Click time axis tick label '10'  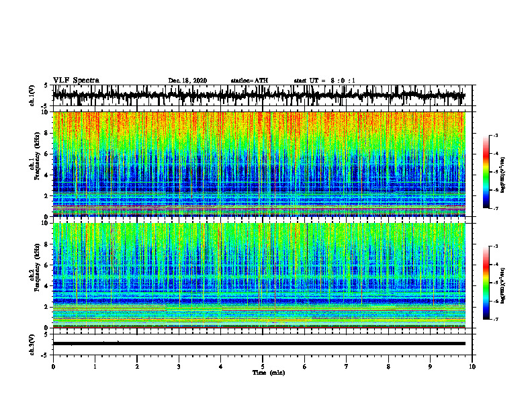pyautogui.click(x=472, y=367)
